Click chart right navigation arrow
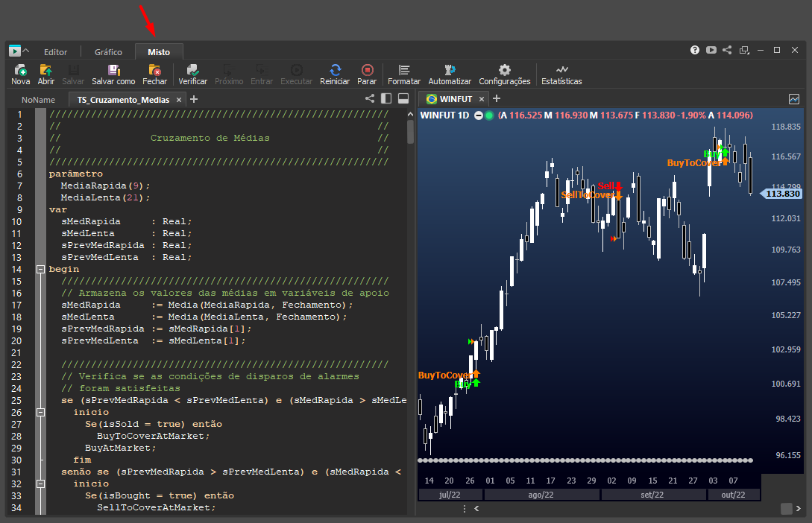812x523 pixels. (x=798, y=509)
